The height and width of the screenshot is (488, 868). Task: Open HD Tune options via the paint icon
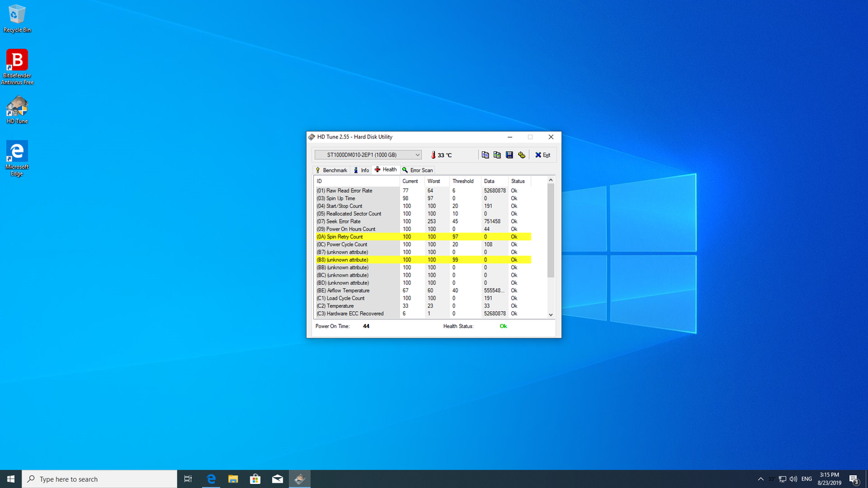pyautogui.click(x=521, y=155)
